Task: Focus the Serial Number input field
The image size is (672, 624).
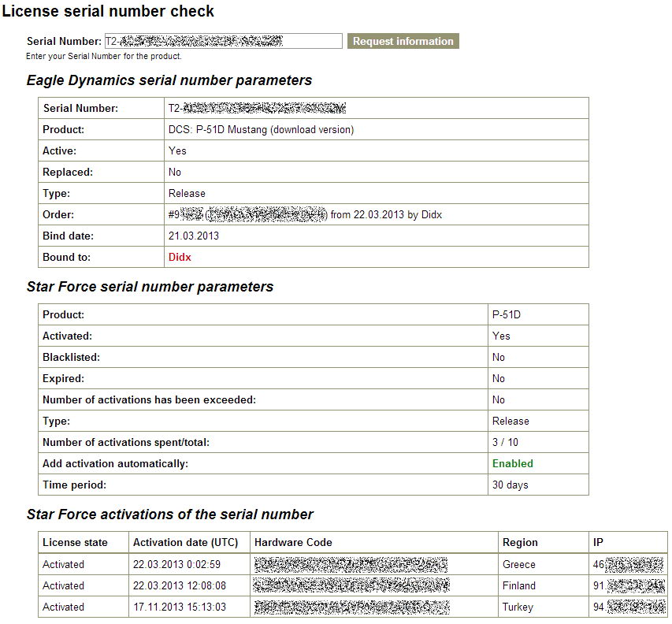Action: click(223, 41)
